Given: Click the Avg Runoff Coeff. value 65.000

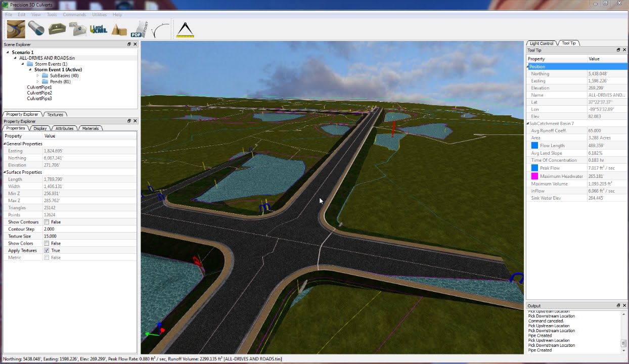Looking at the screenshot, I should (594, 130).
